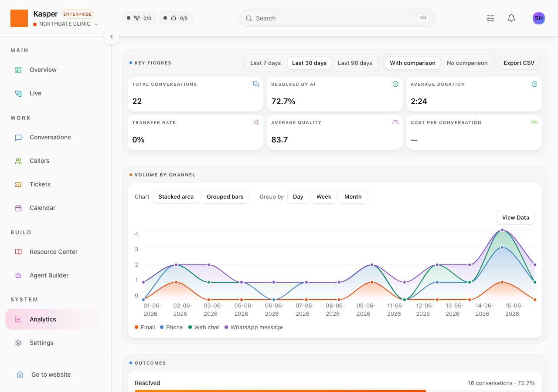The width and height of the screenshot is (558, 392).
Task: Group chart by Day
Action: [x=298, y=197]
